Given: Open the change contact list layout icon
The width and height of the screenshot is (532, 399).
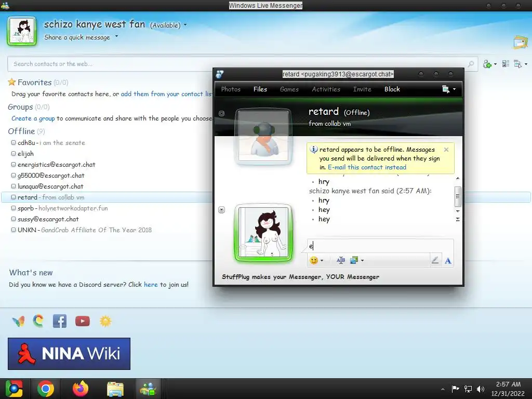Looking at the screenshot, I should click(506, 63).
